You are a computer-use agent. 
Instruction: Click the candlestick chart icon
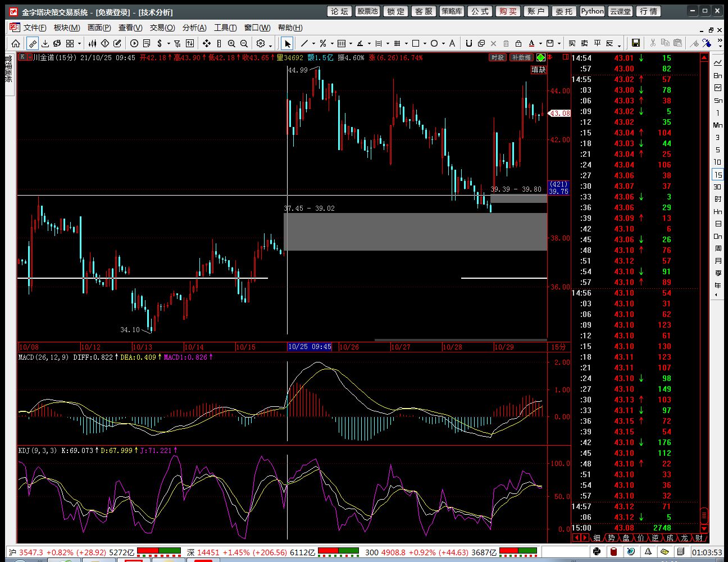pos(93,43)
